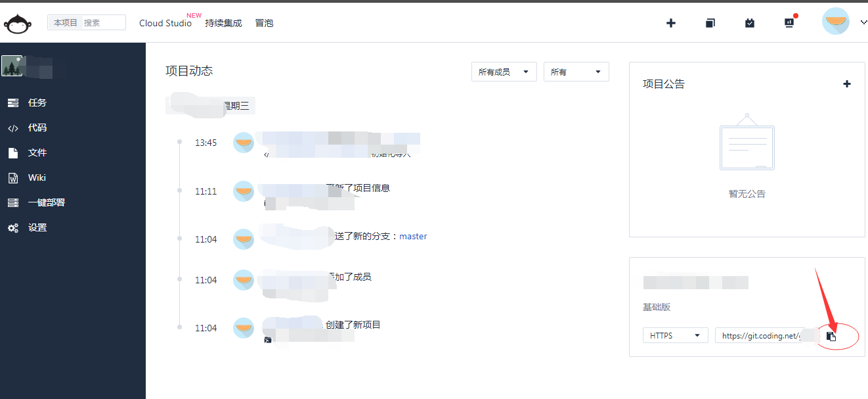
Task: Click the 项目公告 heading
Action: pyautogui.click(x=664, y=84)
